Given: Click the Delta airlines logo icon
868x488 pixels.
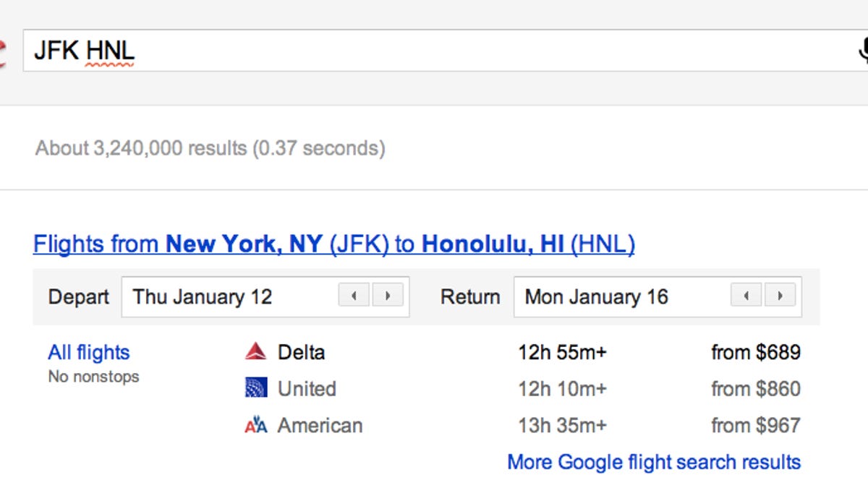Looking at the screenshot, I should 258,352.
